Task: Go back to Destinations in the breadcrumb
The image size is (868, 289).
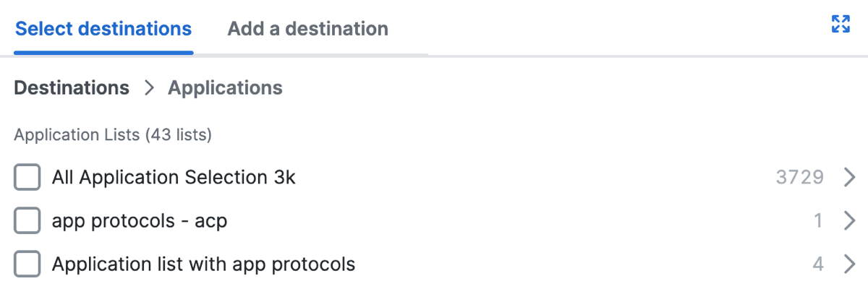Action: pyautogui.click(x=72, y=88)
